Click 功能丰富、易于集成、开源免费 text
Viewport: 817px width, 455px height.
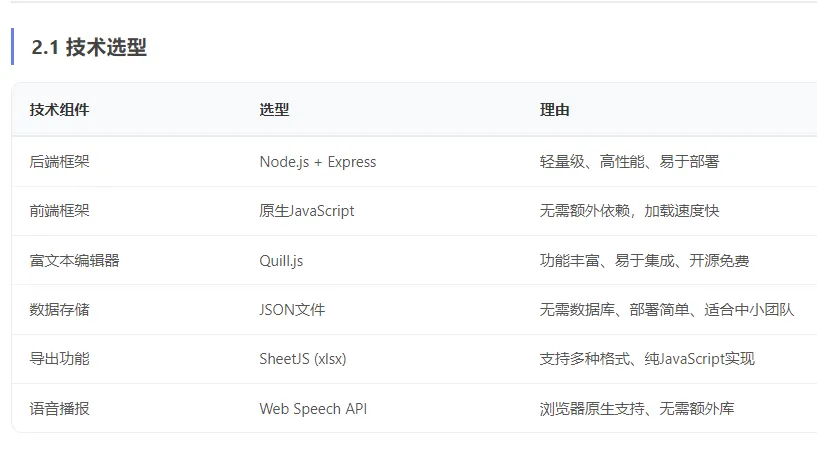[645, 260]
